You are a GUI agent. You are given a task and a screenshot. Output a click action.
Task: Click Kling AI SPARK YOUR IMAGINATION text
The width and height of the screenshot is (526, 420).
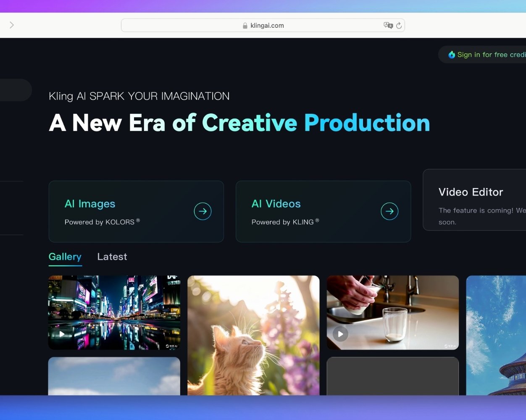pos(139,96)
